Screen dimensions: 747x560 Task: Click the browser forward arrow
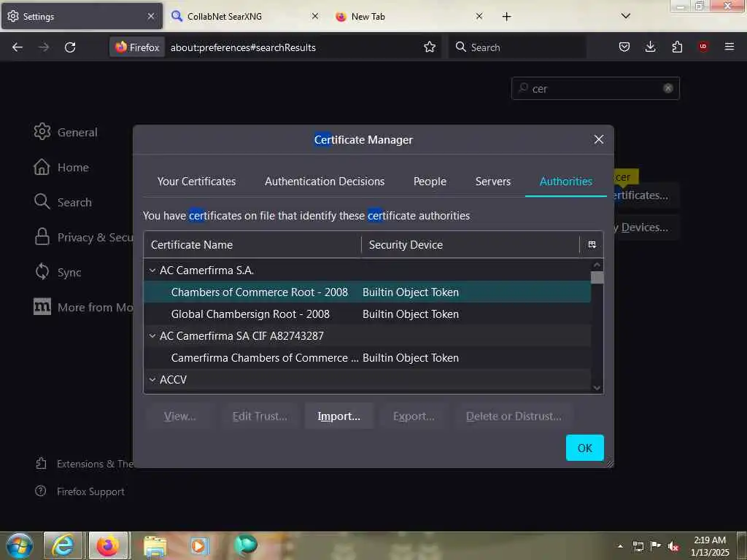click(43, 47)
